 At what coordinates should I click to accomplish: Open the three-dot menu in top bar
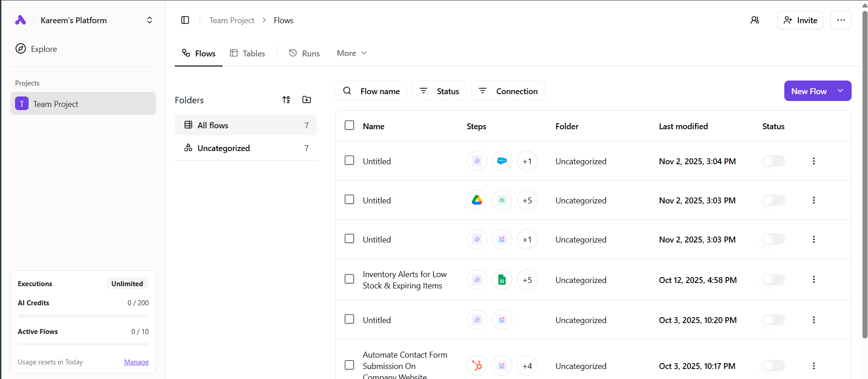click(x=841, y=20)
